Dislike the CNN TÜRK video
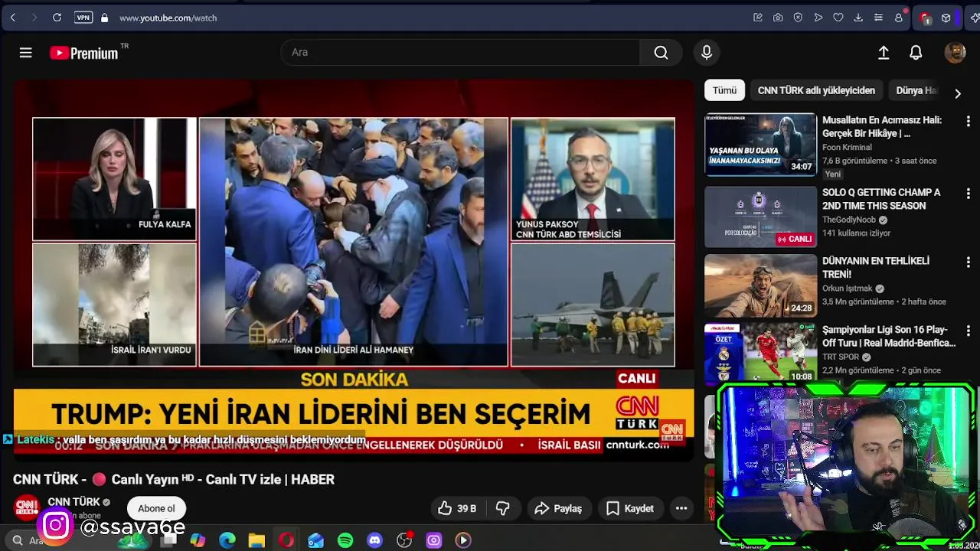 (502, 508)
